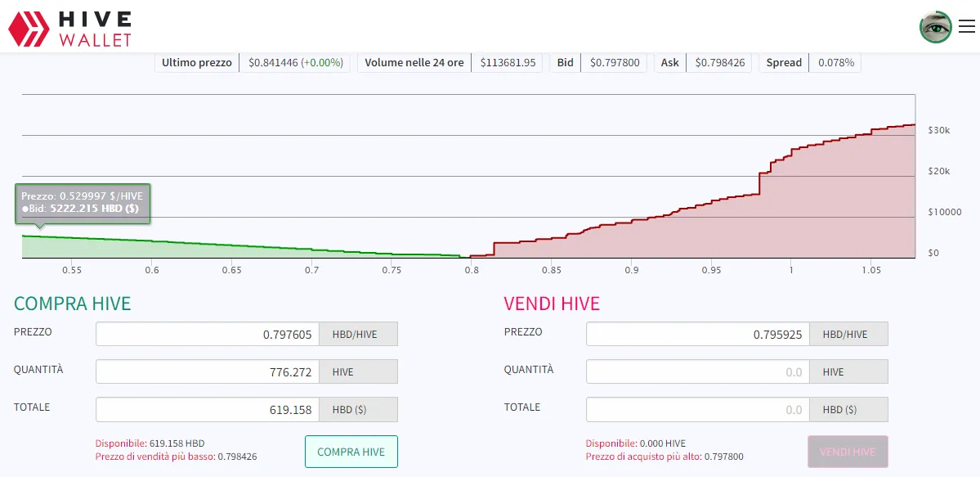Click the VENDI HIVE section heading
This screenshot has height=477, width=980.
point(552,304)
